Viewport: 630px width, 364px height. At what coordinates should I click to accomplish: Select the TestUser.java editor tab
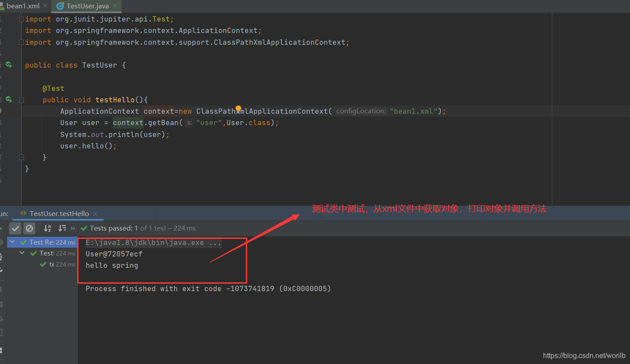[87, 6]
